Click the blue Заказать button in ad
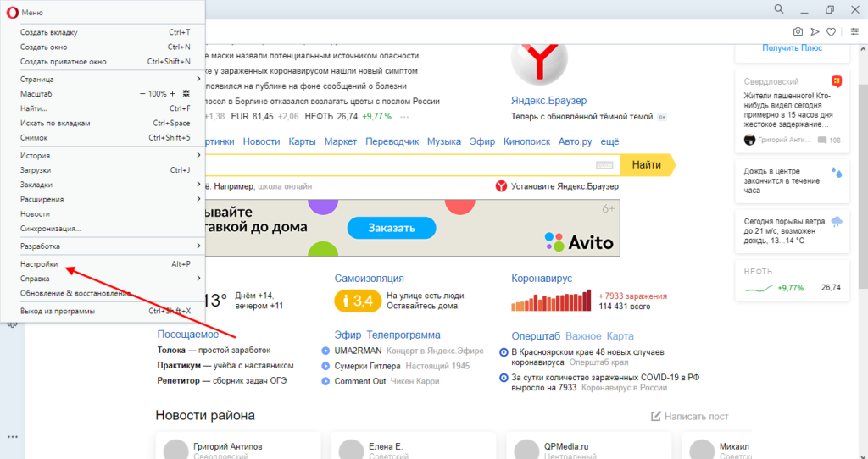Image resolution: width=868 pixels, height=459 pixels. coord(392,228)
